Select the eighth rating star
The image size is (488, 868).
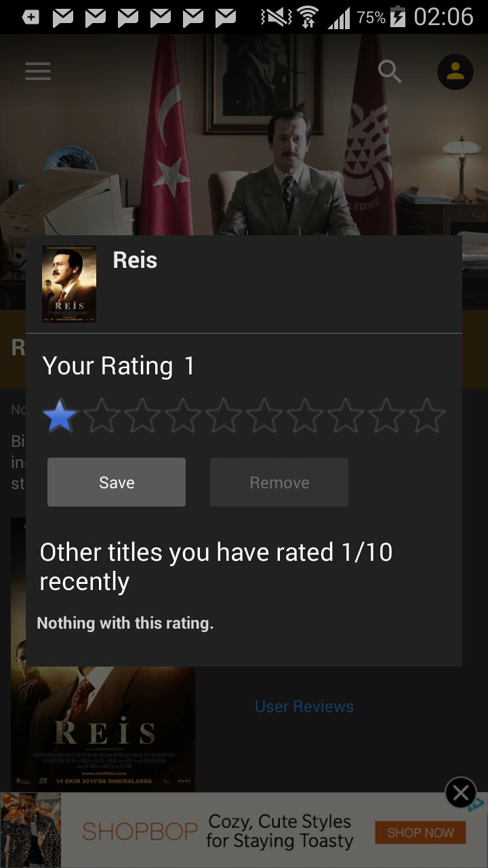click(x=346, y=416)
